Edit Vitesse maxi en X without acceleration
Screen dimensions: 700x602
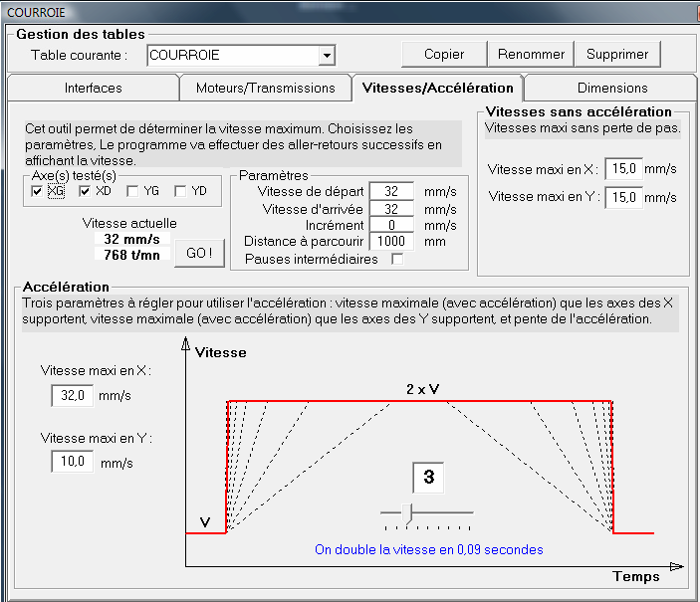(623, 168)
